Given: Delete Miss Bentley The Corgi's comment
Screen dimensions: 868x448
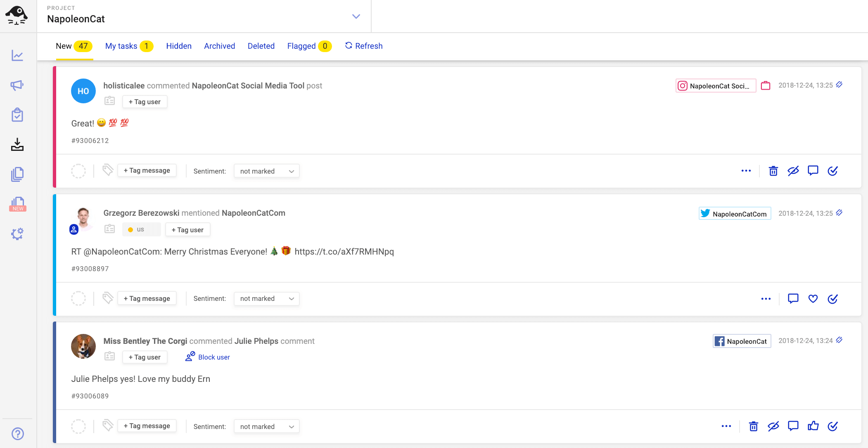Looking at the screenshot, I should [x=754, y=426].
